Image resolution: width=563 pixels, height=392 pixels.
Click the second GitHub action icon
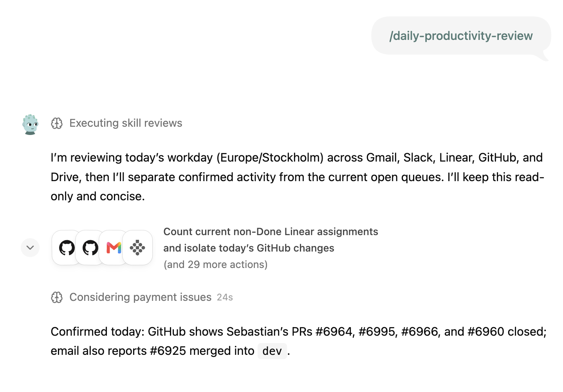tap(90, 248)
